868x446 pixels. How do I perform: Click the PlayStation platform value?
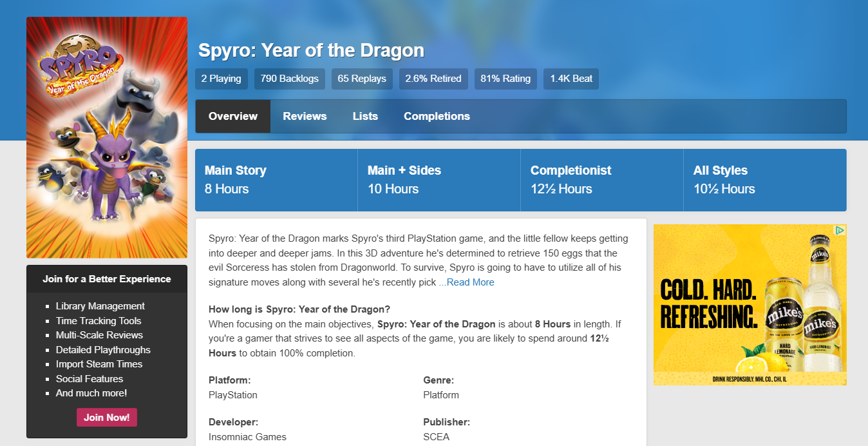coord(233,395)
